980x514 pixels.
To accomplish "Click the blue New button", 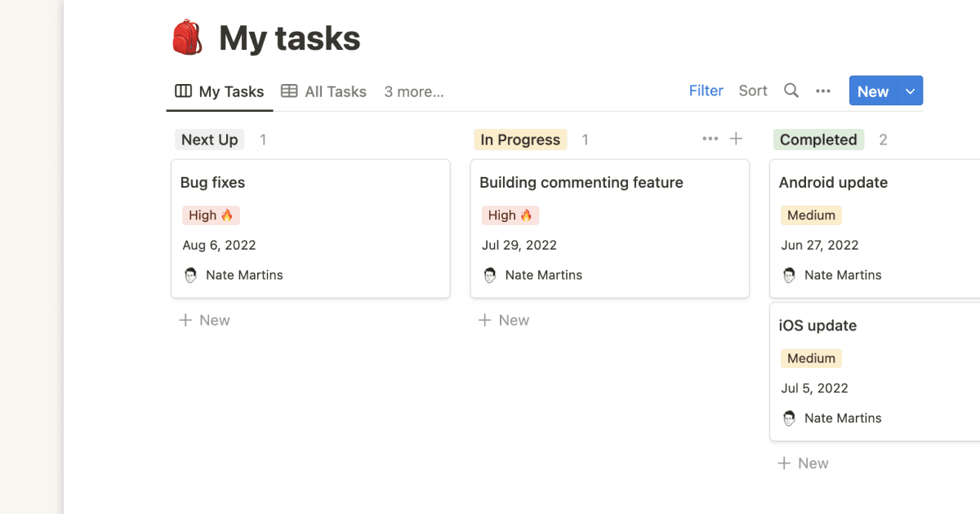I will click(x=873, y=91).
